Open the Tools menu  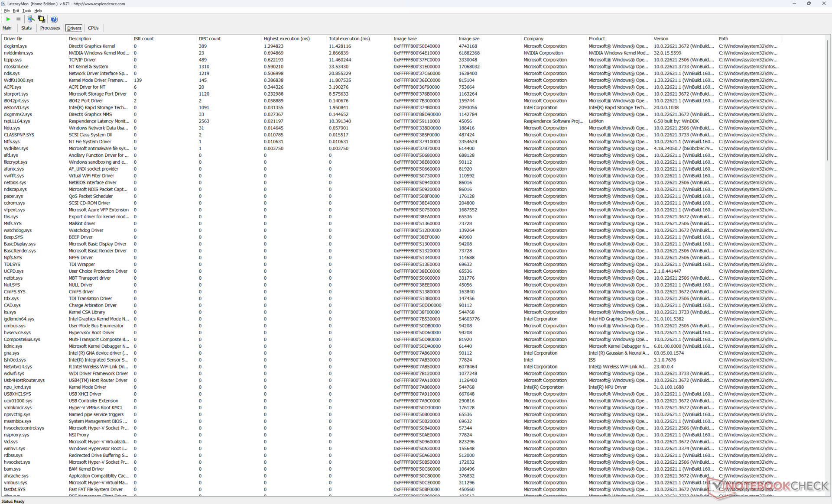26,11
